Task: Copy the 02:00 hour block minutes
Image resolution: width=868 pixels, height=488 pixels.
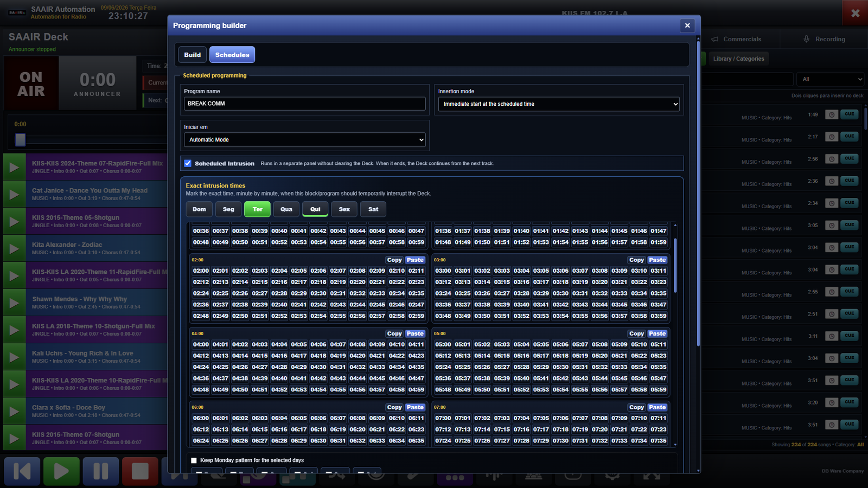Action: tap(394, 260)
